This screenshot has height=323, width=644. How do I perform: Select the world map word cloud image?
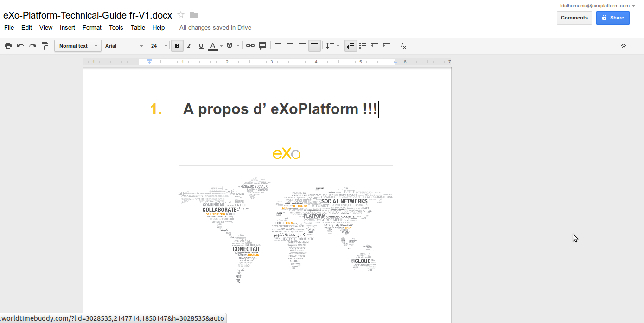(286, 230)
